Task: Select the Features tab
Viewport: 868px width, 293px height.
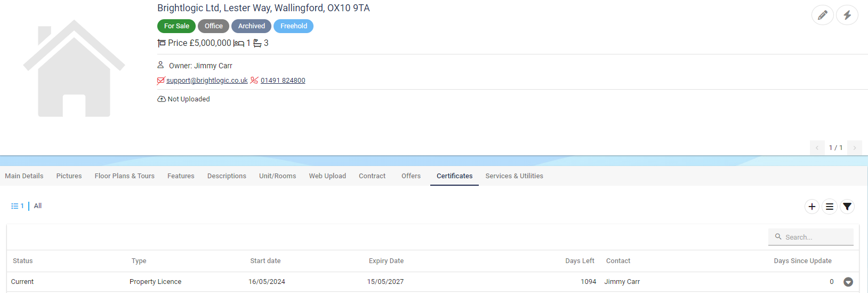Action: (181, 176)
